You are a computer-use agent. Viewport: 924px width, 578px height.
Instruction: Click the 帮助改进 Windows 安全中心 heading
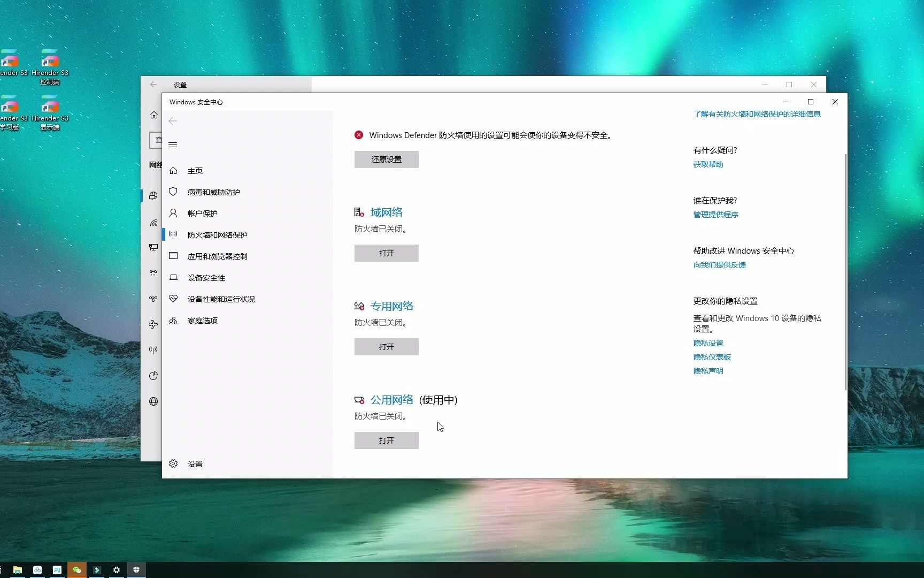coord(744,251)
